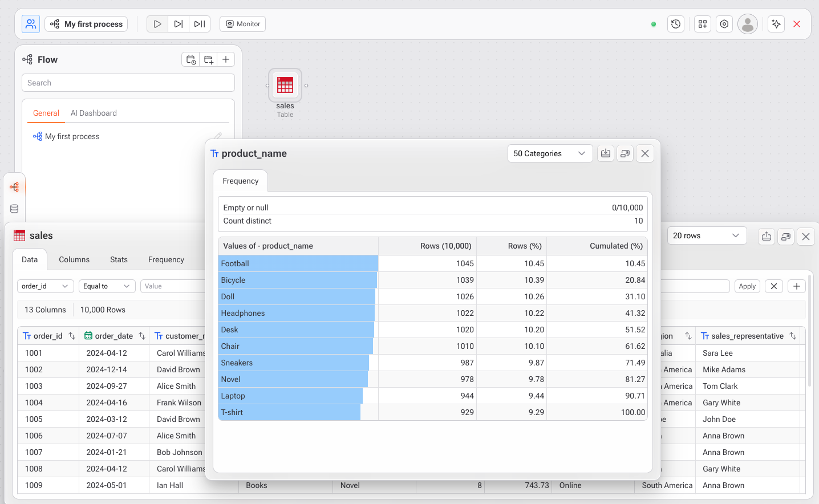Open the database icon in left sidebar
This screenshot has width=819, height=504.
click(14, 209)
